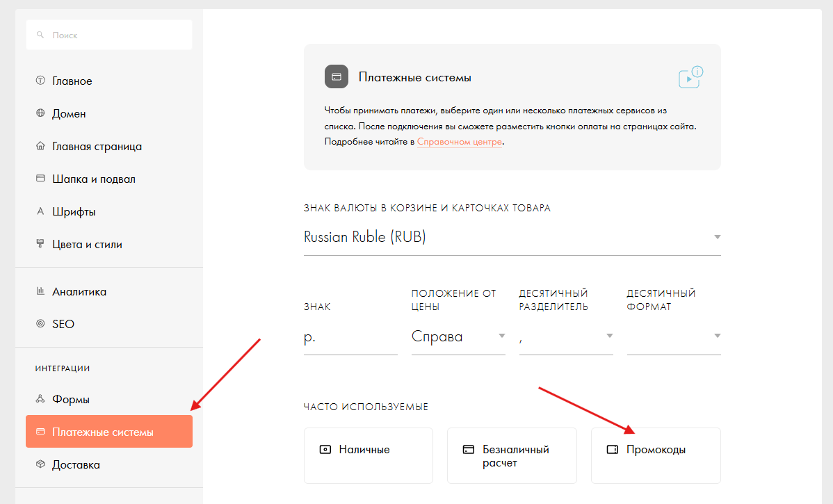Click the house icon for Главная страница

coord(40,145)
